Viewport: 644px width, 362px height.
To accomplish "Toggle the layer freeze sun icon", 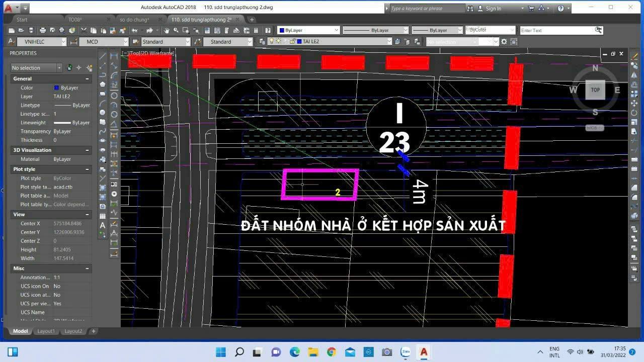I will [x=278, y=42].
